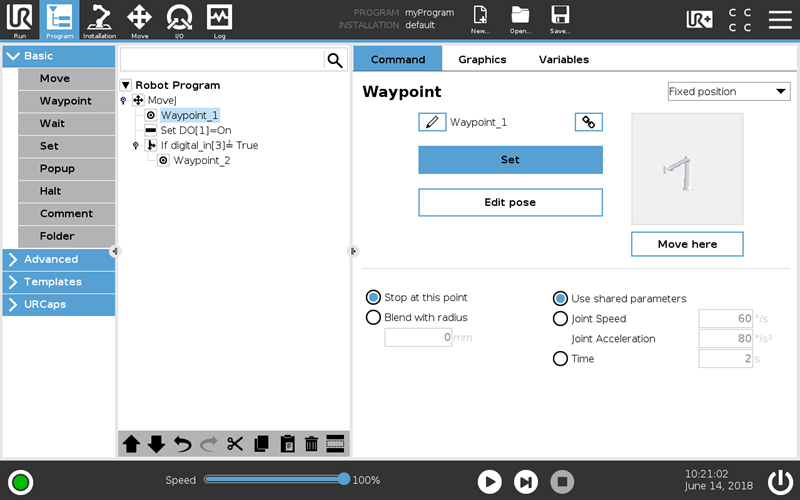Select the Time radio button

click(560, 358)
